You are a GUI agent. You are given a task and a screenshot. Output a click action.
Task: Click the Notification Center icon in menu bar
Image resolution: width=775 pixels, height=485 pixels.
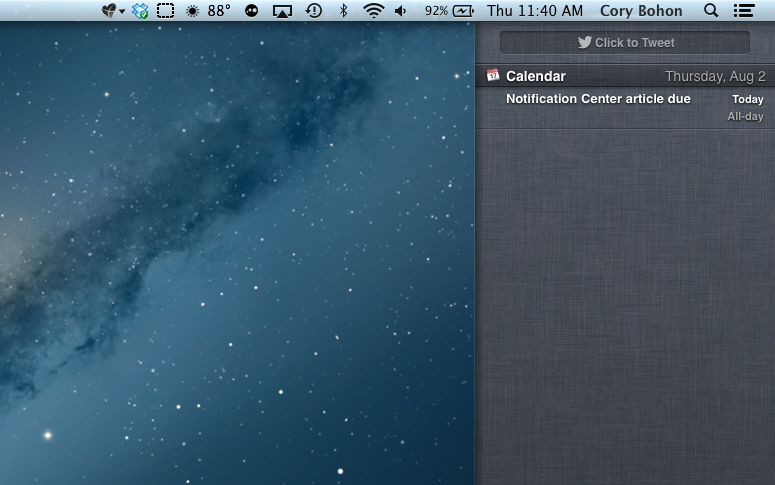(743, 11)
